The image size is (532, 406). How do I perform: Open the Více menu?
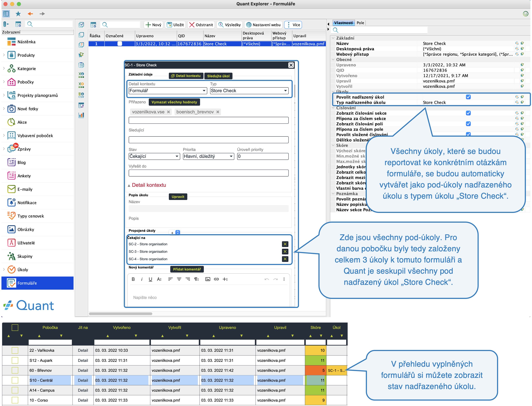[293, 25]
